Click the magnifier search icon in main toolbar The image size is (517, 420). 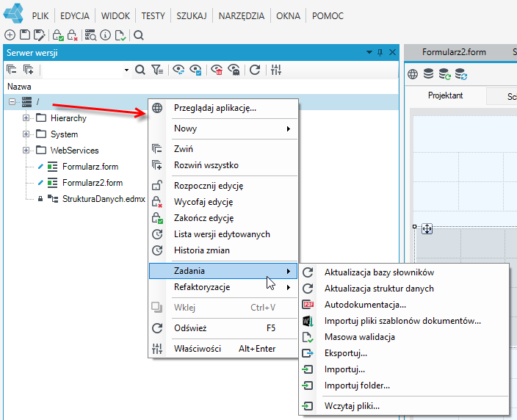click(x=139, y=35)
